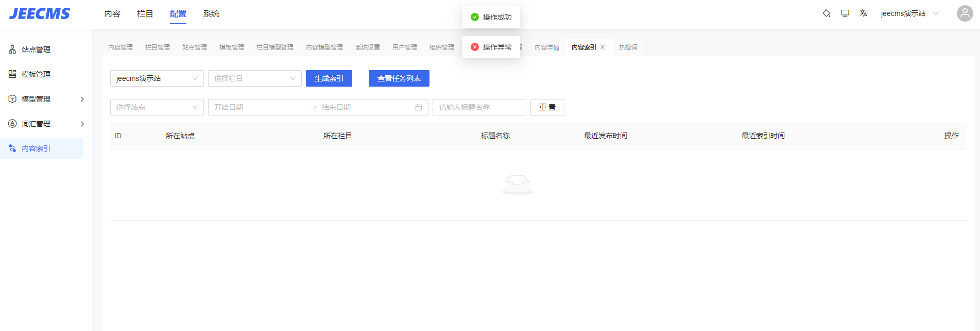Switch to the 内容管理 tab
This screenshot has height=331, width=980.
click(121, 47)
